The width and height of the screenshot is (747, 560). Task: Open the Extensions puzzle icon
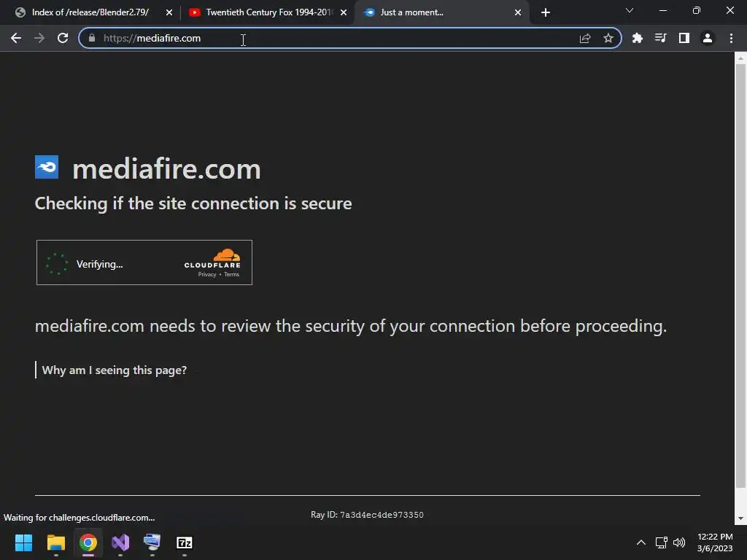point(638,38)
